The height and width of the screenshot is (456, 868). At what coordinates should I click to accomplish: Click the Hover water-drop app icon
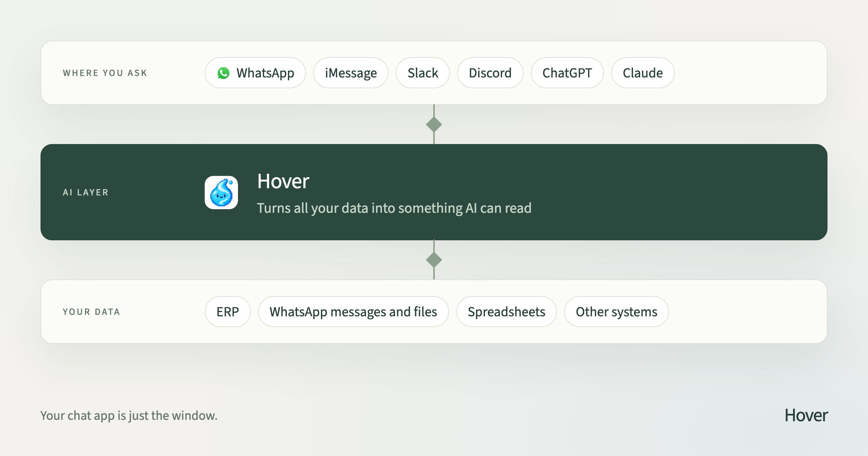pos(221,193)
